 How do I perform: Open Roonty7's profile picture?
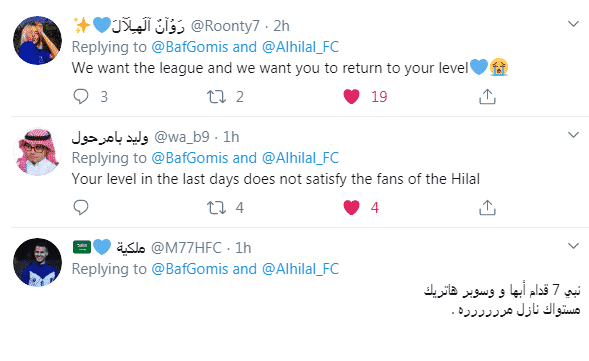point(37,41)
